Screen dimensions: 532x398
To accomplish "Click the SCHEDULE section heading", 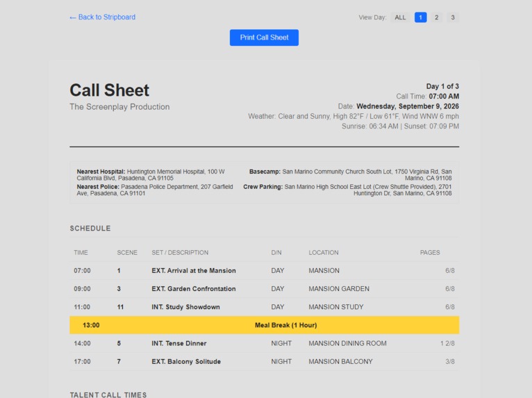I will pos(90,229).
